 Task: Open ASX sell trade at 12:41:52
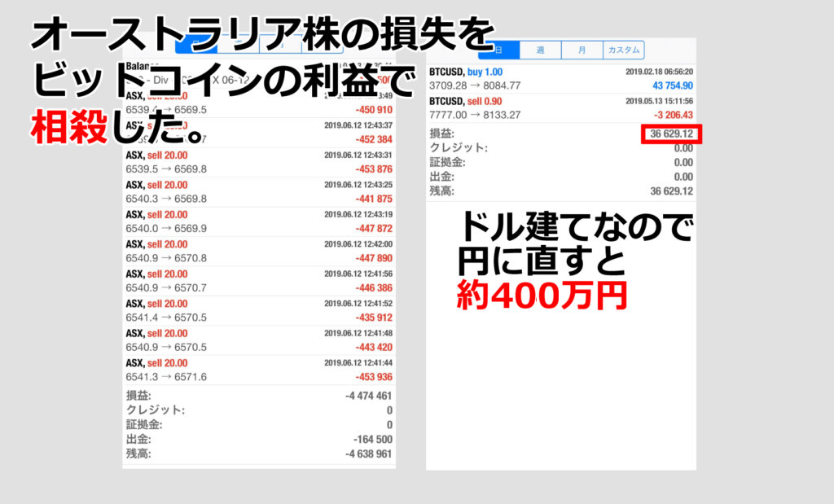[259, 310]
